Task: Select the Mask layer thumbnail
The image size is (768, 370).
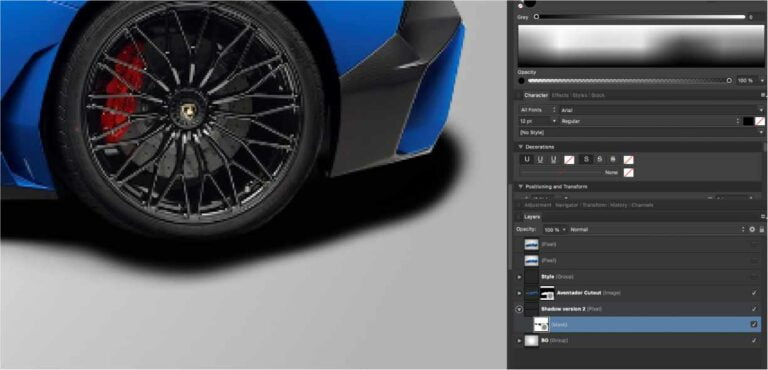Action: point(541,324)
